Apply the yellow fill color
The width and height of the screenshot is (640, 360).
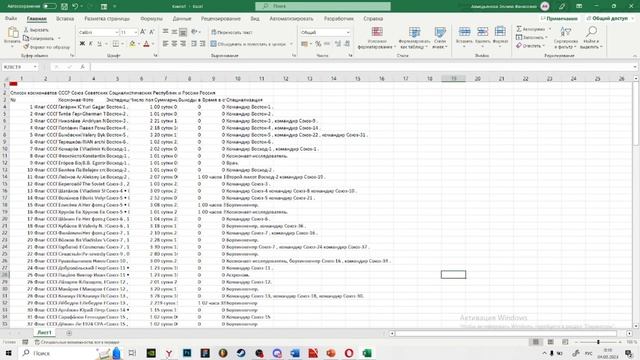point(132,44)
